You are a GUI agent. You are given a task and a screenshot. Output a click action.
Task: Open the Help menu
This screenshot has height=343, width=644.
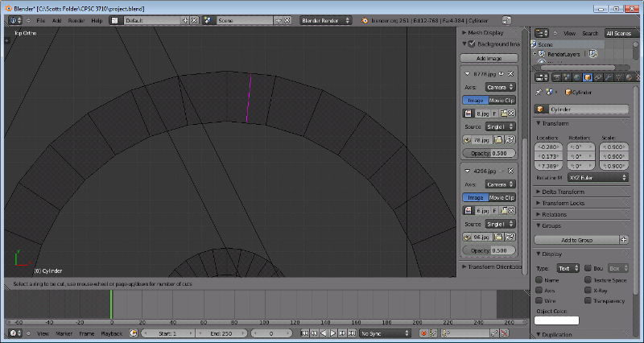(x=97, y=21)
